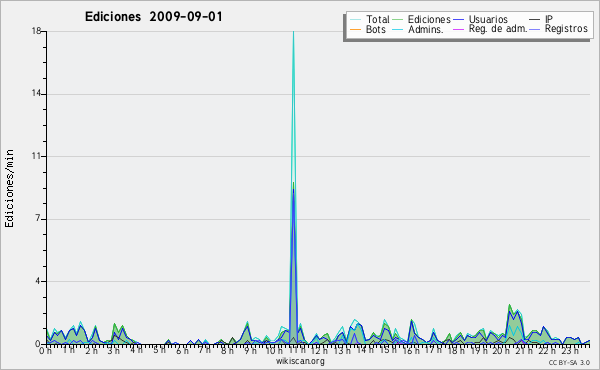Screen dimensions: 600x370
Task: Select the 'Registros' legend entry
Action: coord(566,29)
